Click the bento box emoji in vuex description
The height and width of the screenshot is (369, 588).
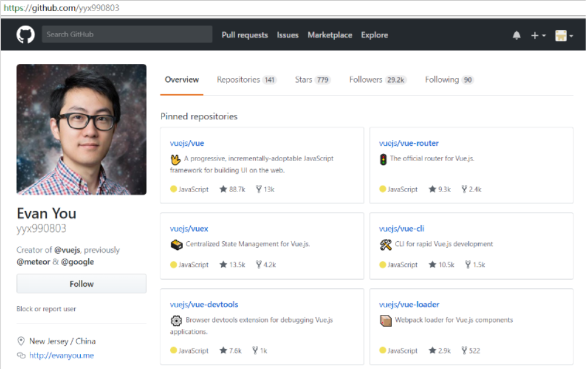tap(176, 245)
